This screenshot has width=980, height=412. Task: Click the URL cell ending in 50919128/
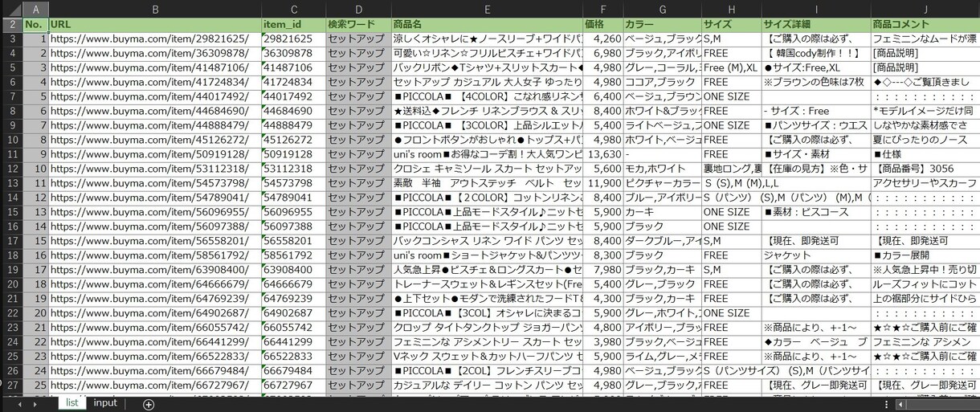(x=155, y=154)
